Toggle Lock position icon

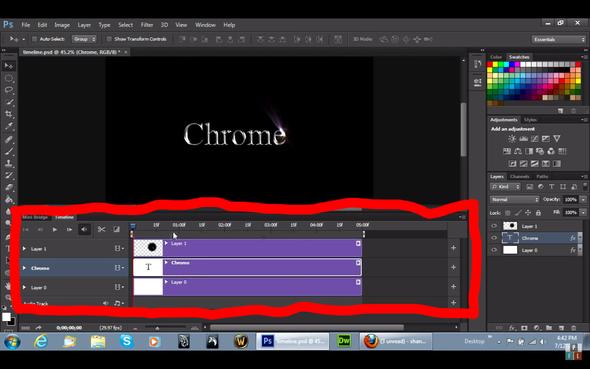528,213
